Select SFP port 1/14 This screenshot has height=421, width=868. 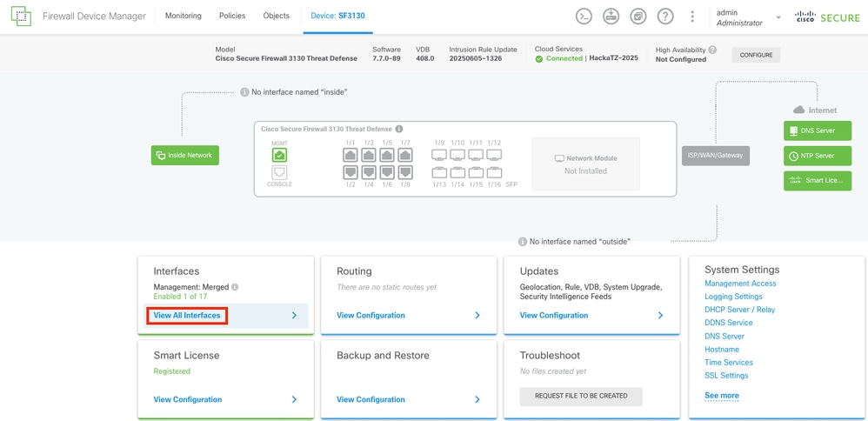457,172
